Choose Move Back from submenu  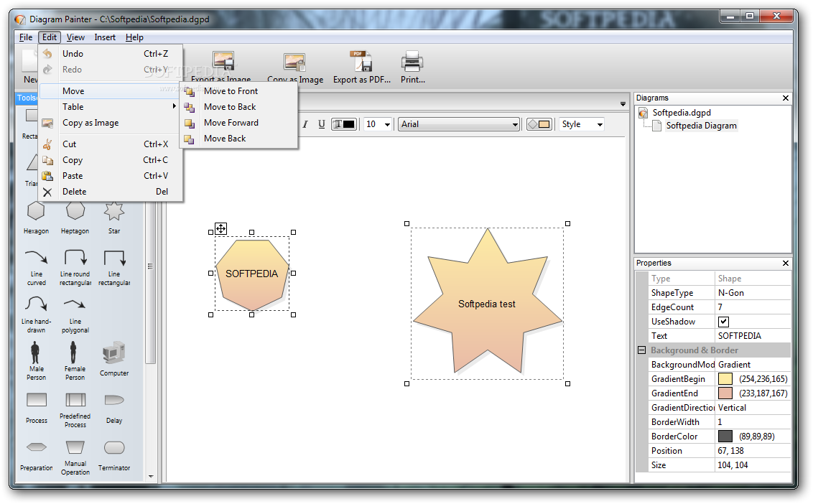pos(239,139)
